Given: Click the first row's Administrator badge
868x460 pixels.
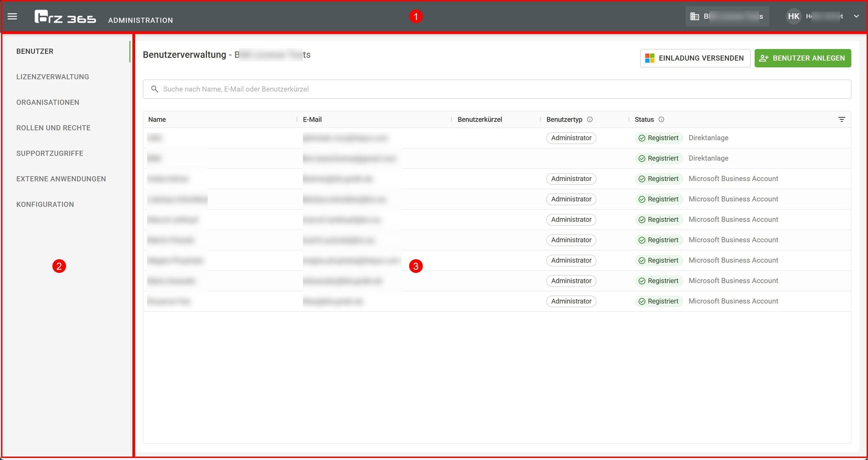Looking at the screenshot, I should (x=571, y=138).
